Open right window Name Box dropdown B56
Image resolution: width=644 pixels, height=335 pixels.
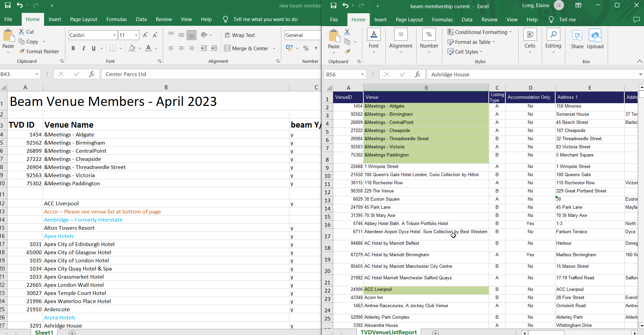(362, 74)
